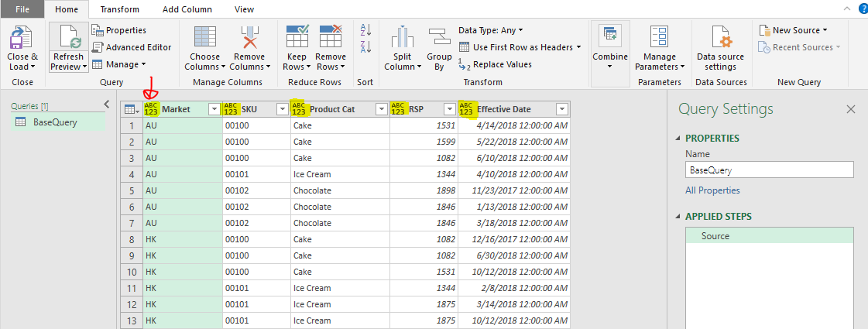This screenshot has height=329, width=868.
Task: Select BaseQuery in the Queries list
Action: coord(54,122)
